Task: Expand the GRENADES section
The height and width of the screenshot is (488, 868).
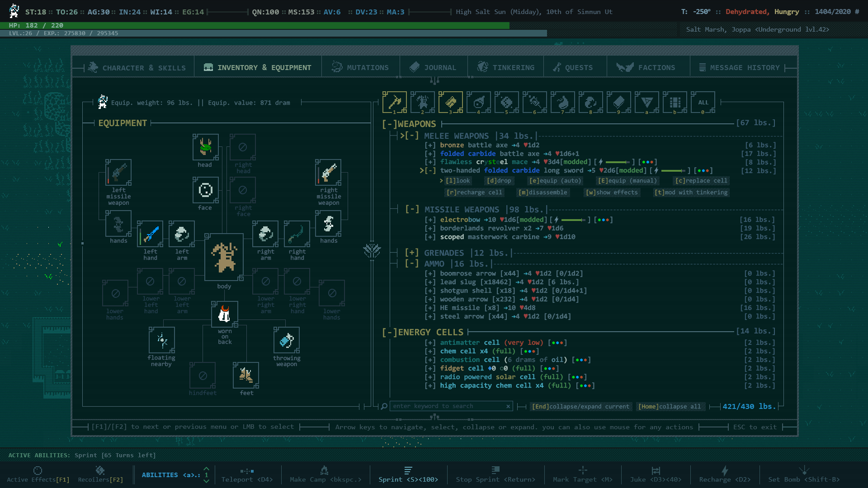Action: click(411, 253)
